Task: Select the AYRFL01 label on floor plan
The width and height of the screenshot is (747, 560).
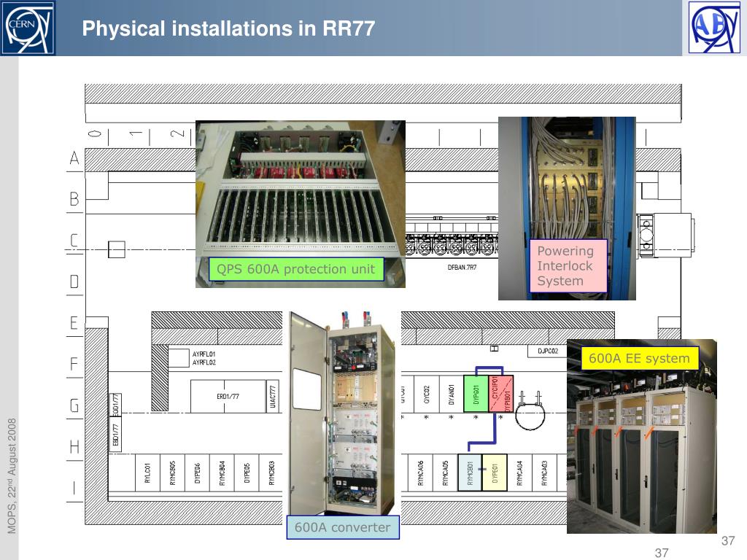Action: tap(204, 354)
